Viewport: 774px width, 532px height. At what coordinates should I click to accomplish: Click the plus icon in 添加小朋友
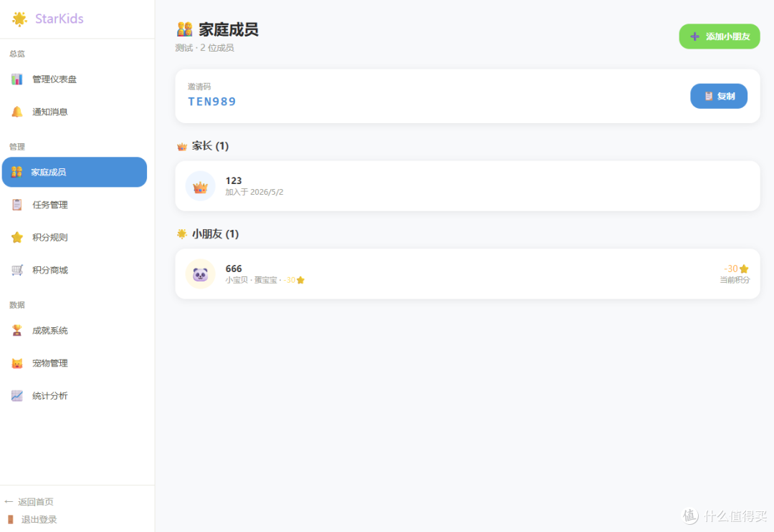click(694, 37)
